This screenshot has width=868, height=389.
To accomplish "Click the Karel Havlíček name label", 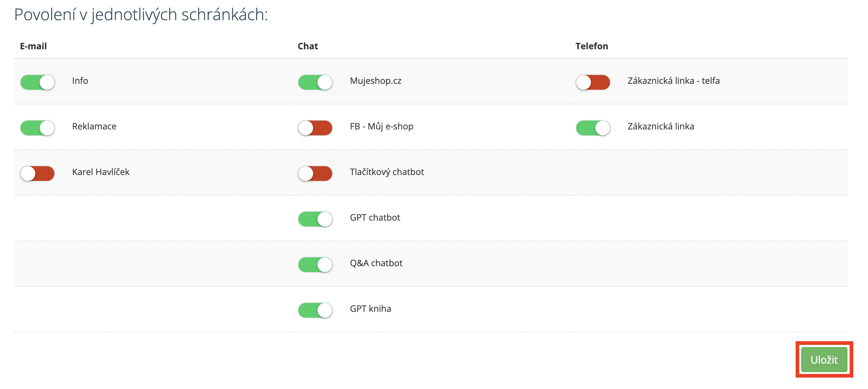I will tap(101, 172).
